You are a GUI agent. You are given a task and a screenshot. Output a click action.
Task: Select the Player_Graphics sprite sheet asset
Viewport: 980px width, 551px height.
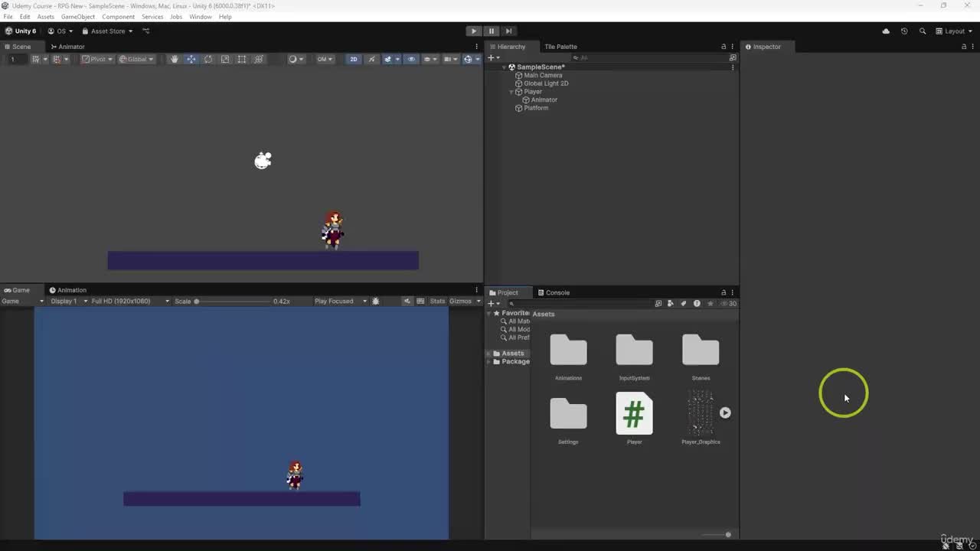click(x=700, y=413)
